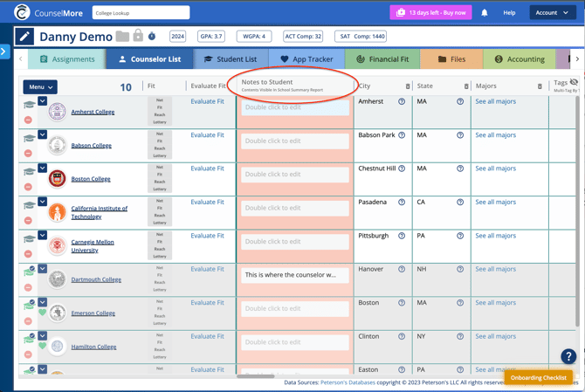Click the Fit rating box for Boston College

[160, 178]
